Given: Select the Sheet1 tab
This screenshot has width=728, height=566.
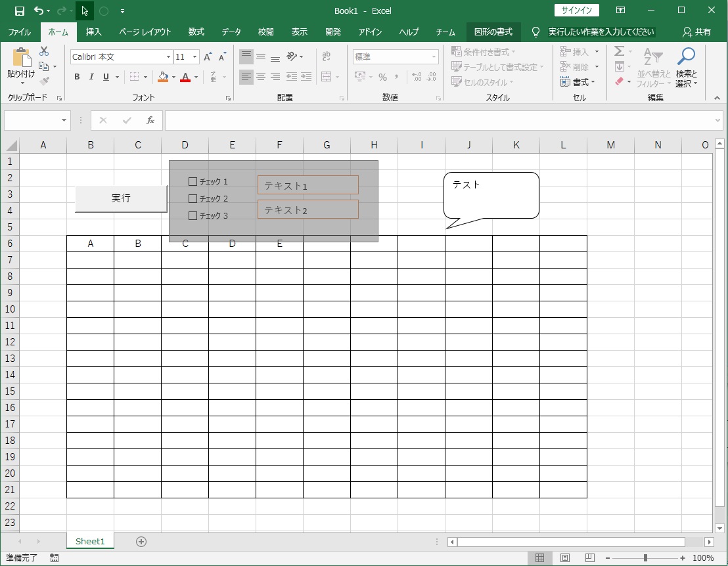Looking at the screenshot, I should [x=90, y=542].
